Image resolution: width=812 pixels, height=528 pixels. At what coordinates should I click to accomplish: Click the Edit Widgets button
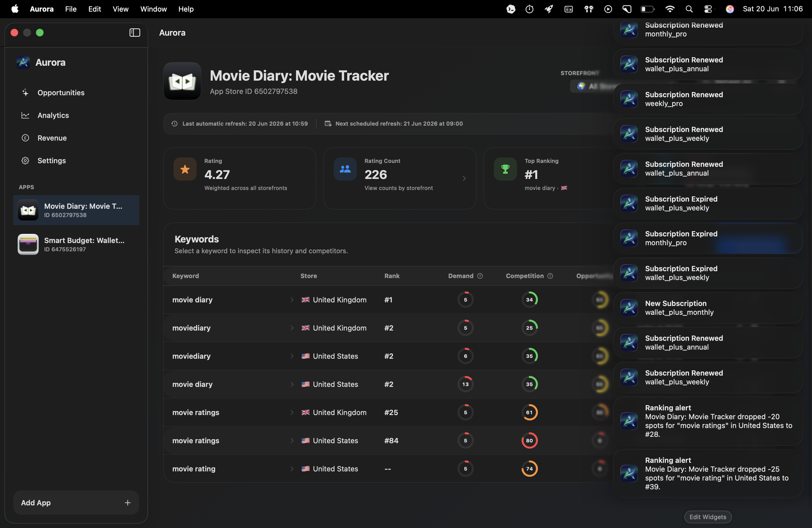[708, 517]
